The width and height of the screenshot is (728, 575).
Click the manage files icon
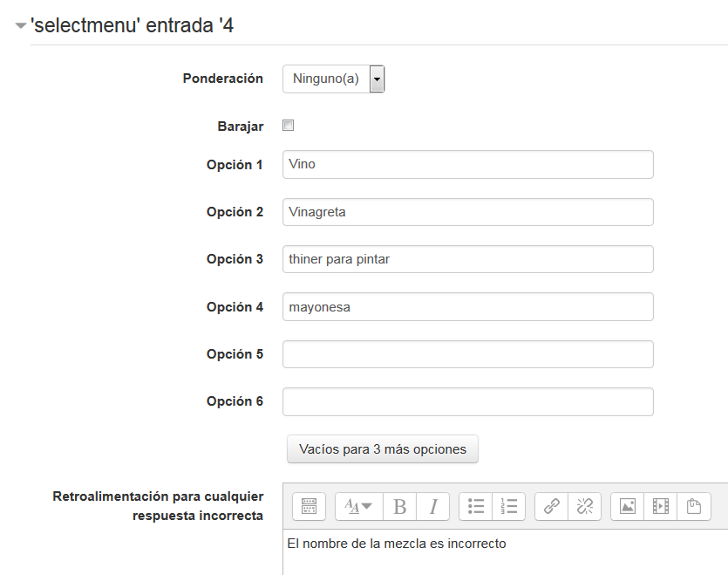(x=694, y=506)
